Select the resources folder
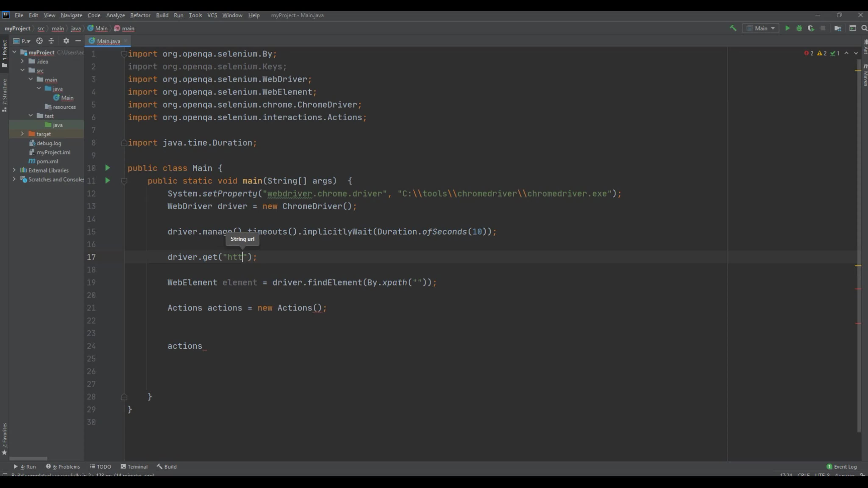This screenshot has height=488, width=868. [x=64, y=107]
